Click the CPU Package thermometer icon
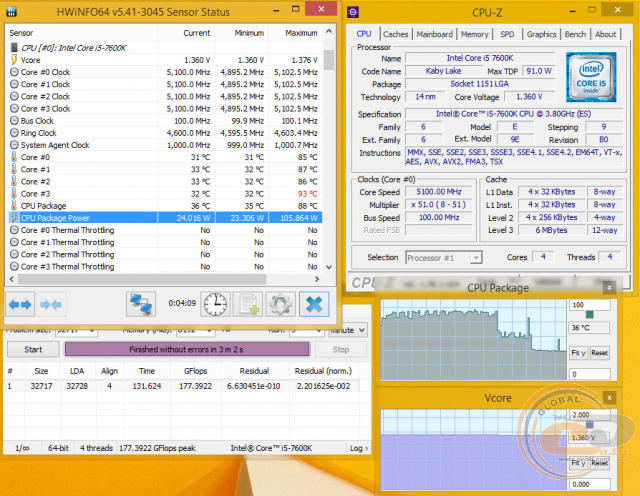The width and height of the screenshot is (640, 496). pos(14,206)
